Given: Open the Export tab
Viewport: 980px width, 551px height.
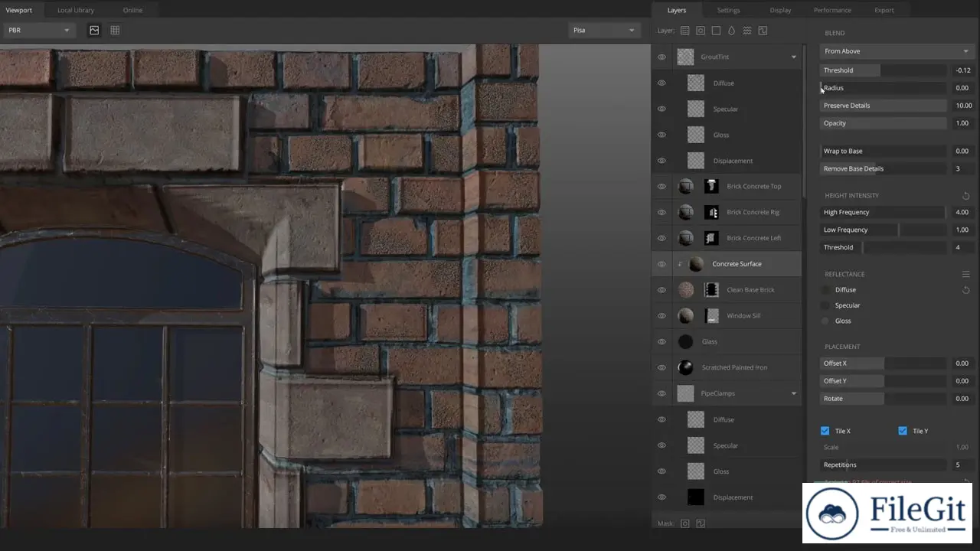Looking at the screenshot, I should (884, 10).
